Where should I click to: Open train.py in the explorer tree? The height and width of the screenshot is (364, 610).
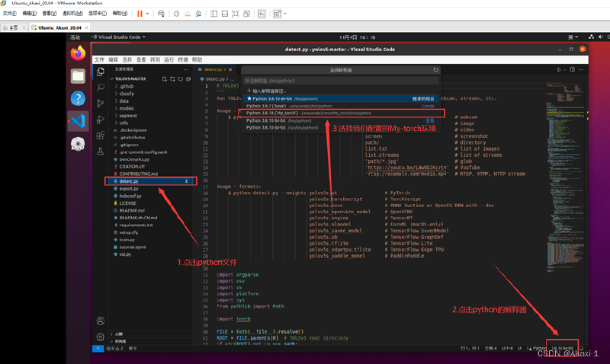(x=151, y=240)
